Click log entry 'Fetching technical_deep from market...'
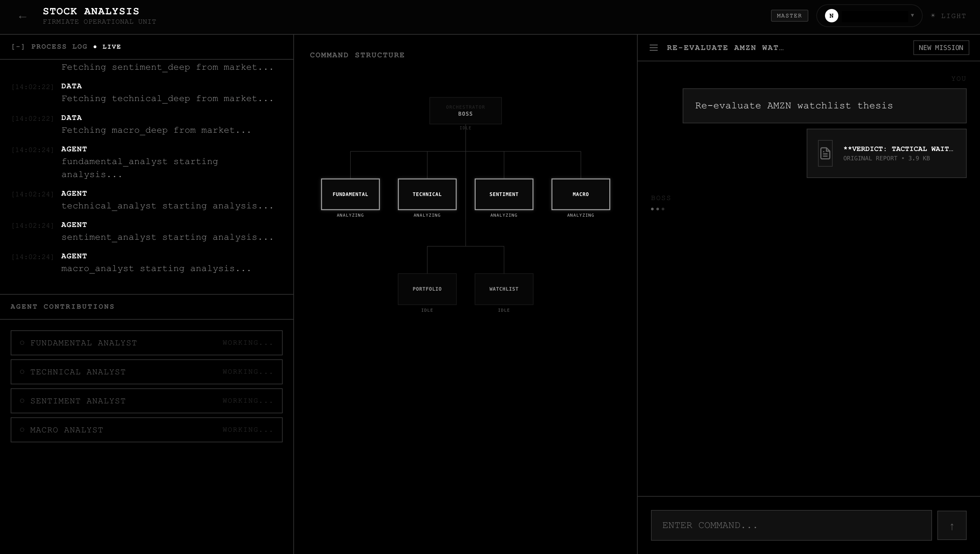 tap(167, 99)
